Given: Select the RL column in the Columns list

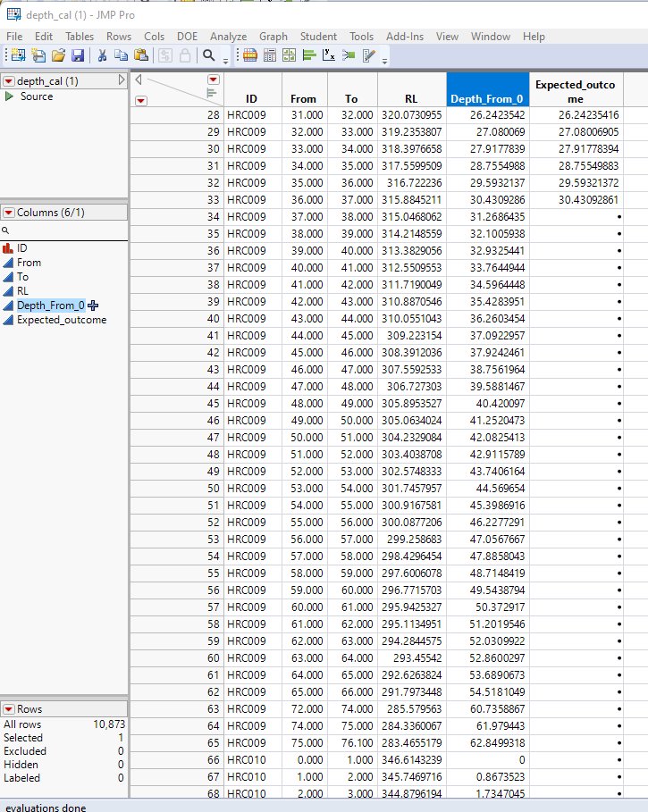Looking at the screenshot, I should pos(22,291).
